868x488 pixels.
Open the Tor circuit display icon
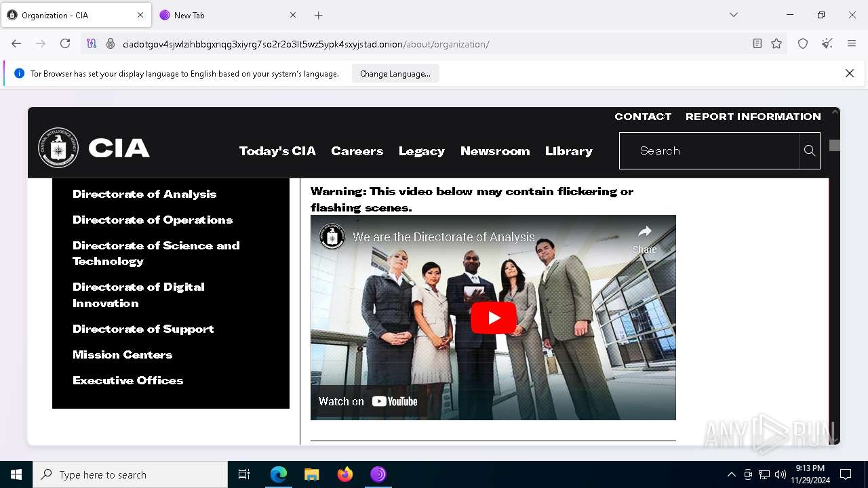click(x=92, y=43)
